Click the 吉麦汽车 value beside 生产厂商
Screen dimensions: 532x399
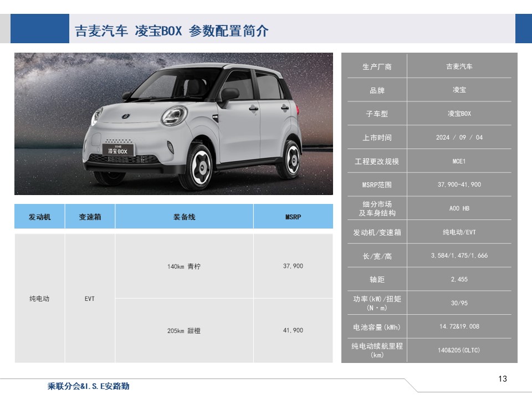459,66
